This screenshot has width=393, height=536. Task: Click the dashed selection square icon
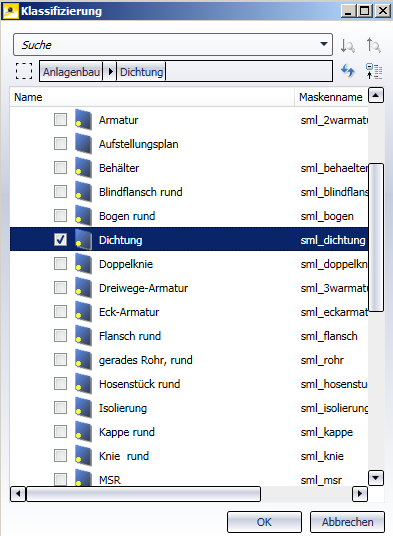pyautogui.click(x=24, y=71)
